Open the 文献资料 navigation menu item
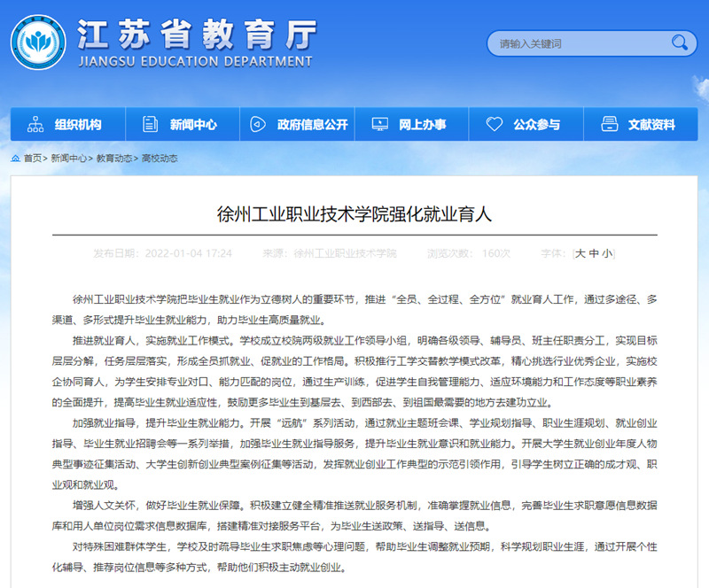The height and width of the screenshot is (588, 709). tap(651, 125)
